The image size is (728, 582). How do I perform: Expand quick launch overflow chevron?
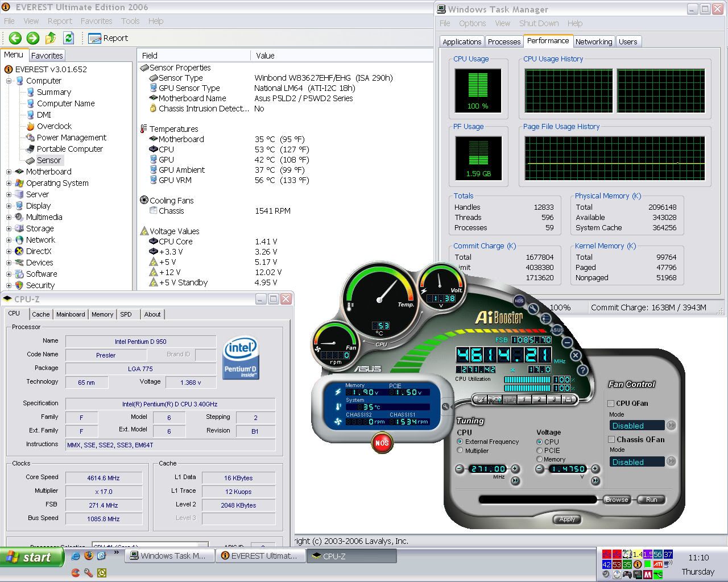pyautogui.click(x=117, y=552)
